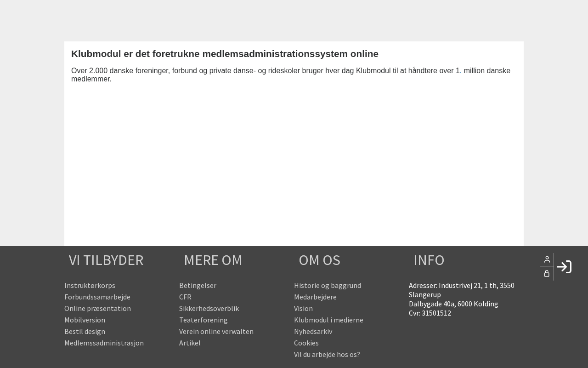The width and height of the screenshot is (588, 368).
Task: Open the Instruktørkorps link
Action: click(x=90, y=285)
